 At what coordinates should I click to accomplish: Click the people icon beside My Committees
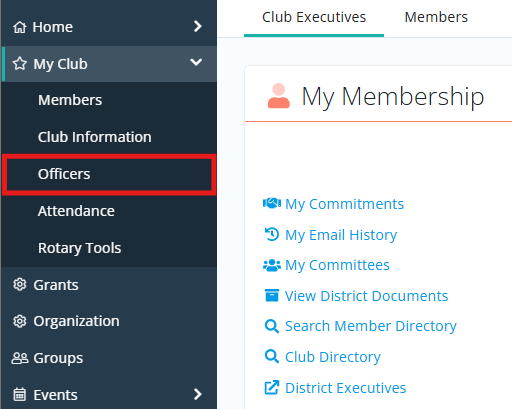point(272,265)
